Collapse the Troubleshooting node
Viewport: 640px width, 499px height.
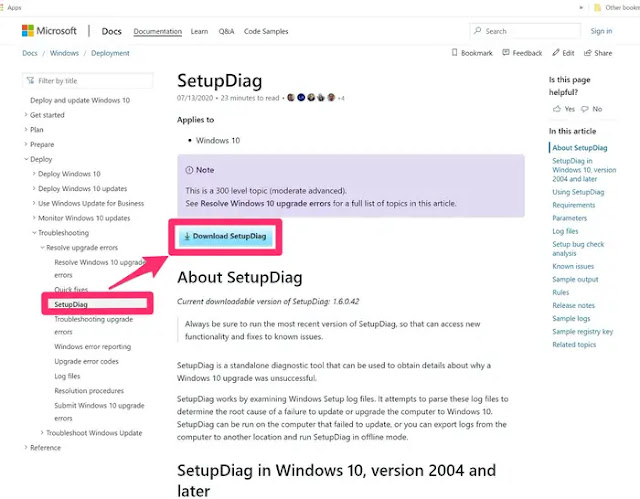tap(34, 232)
